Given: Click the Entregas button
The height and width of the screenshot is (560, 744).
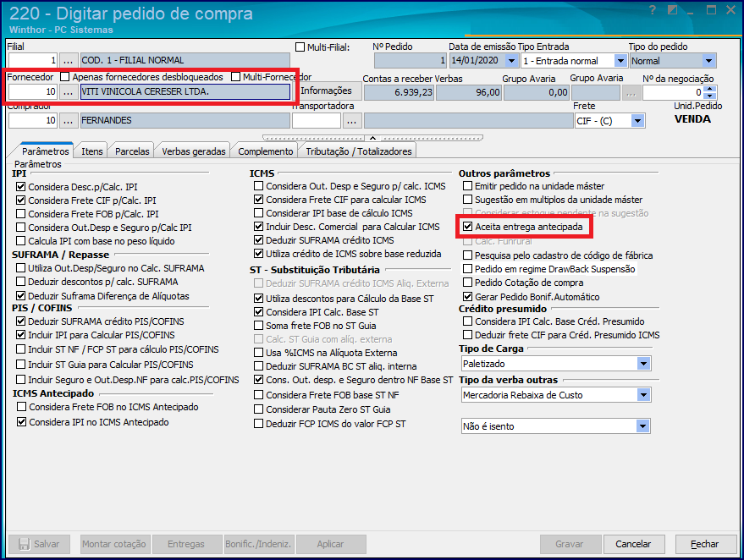Looking at the screenshot, I should (186, 544).
